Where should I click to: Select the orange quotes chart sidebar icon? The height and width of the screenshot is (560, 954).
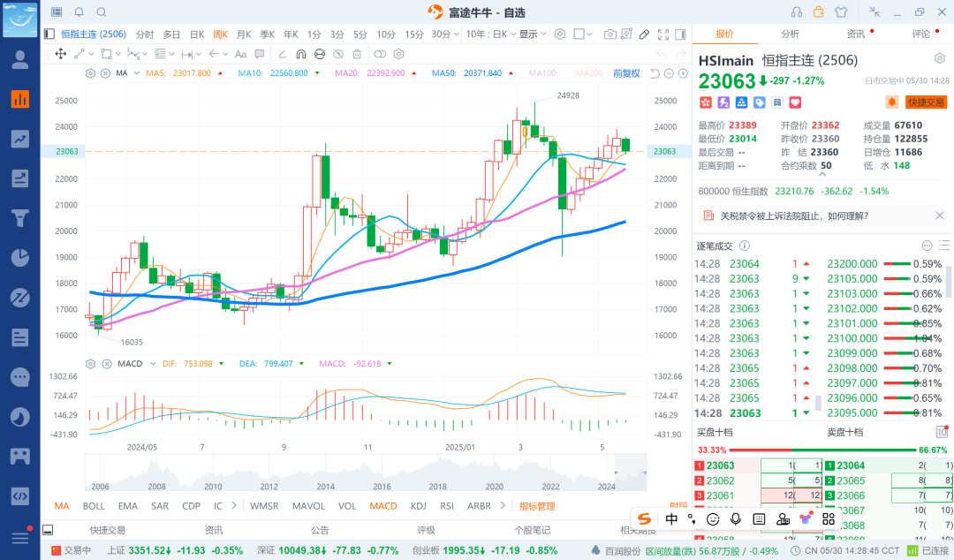coord(20,99)
